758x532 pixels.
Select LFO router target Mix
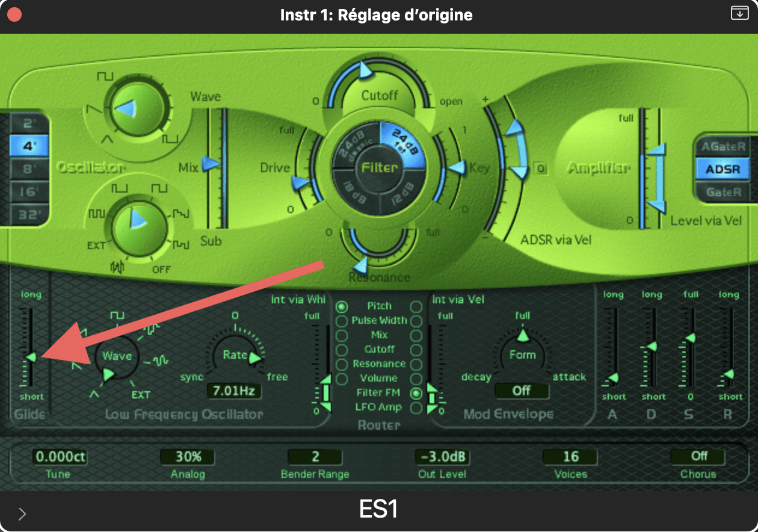tap(342, 335)
